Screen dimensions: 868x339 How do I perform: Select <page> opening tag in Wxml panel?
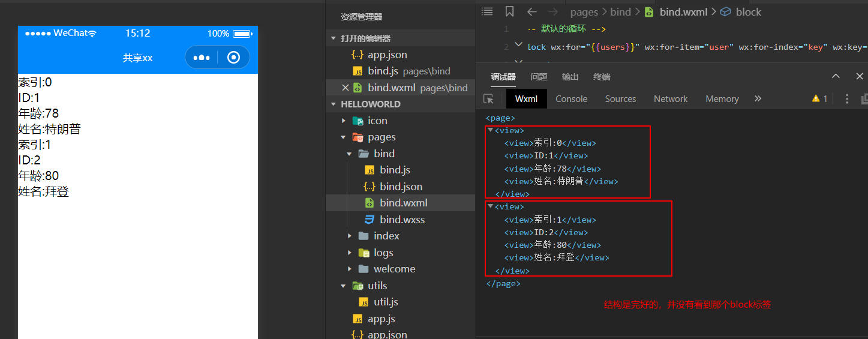[500, 118]
